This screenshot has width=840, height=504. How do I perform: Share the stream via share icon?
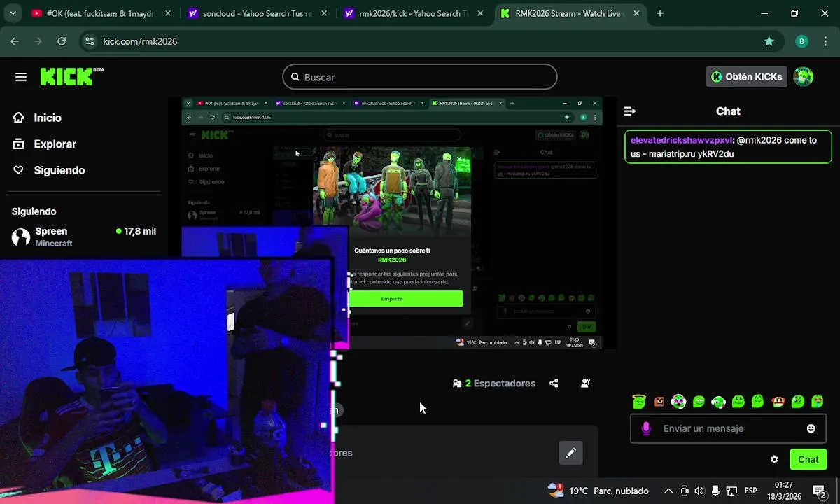[554, 383]
